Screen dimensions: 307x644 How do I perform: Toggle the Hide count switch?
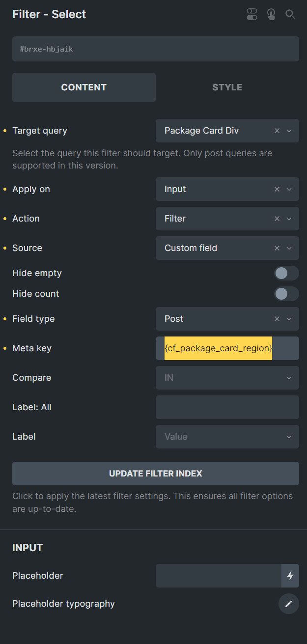[286, 294]
